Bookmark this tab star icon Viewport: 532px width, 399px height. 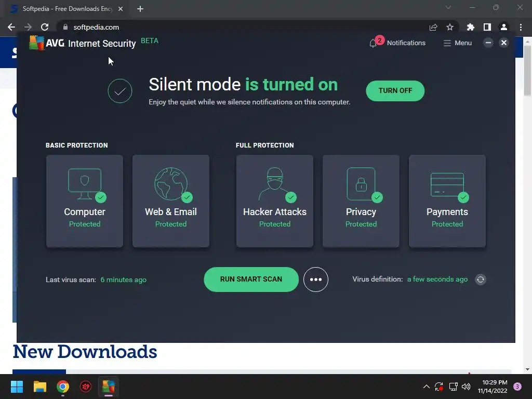tap(450, 27)
